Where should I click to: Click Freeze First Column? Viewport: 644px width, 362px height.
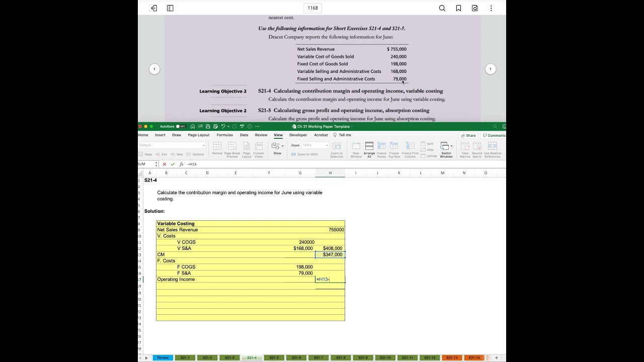(x=410, y=150)
